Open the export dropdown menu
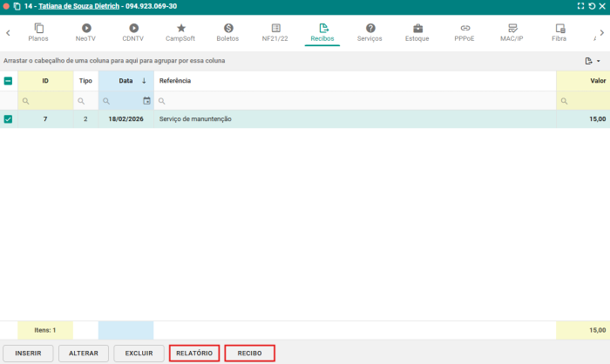This screenshot has width=610, height=364. pyautogui.click(x=593, y=61)
